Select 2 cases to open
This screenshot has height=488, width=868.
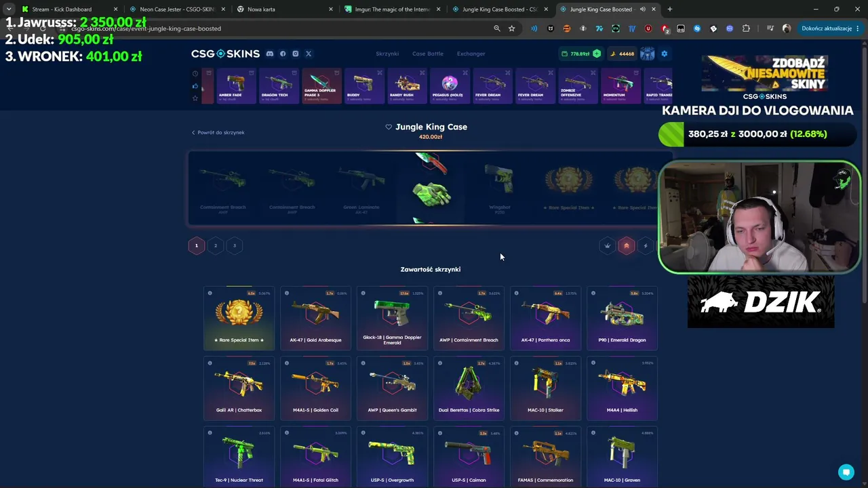point(216,246)
